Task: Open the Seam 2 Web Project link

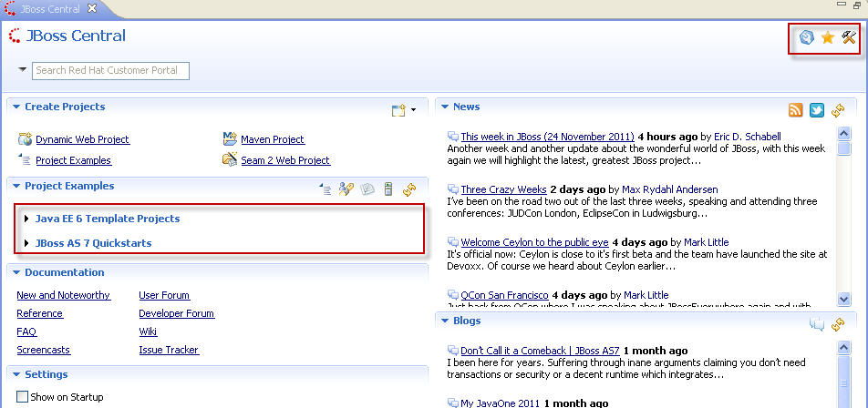Action: [x=285, y=160]
